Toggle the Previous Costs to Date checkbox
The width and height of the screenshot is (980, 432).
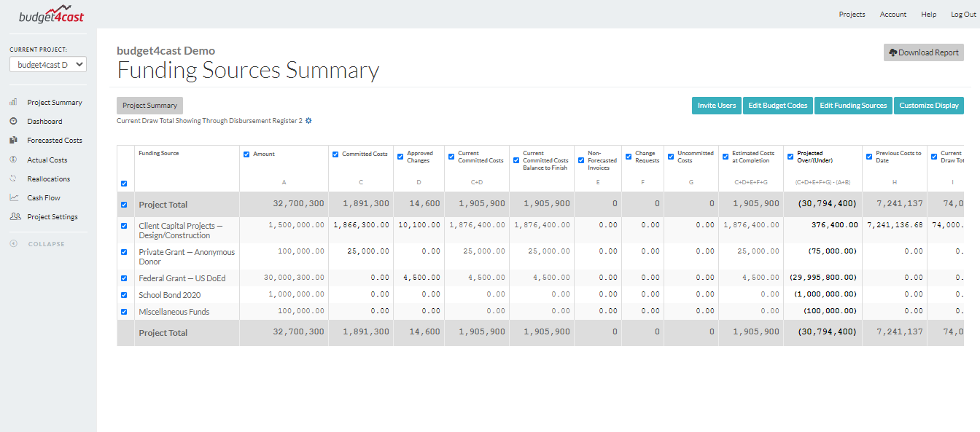click(x=869, y=157)
